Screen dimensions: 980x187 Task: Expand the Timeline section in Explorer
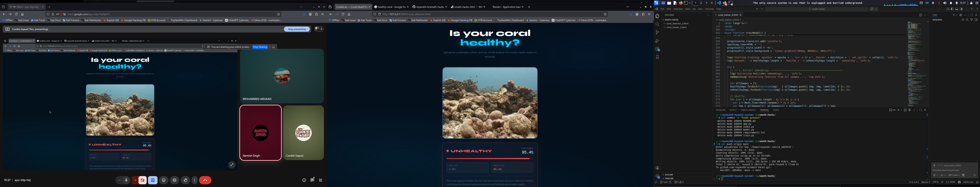669,178
